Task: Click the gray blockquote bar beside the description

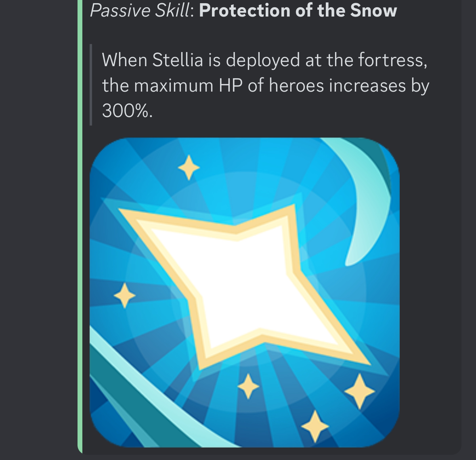Action: pyautogui.click(x=91, y=85)
